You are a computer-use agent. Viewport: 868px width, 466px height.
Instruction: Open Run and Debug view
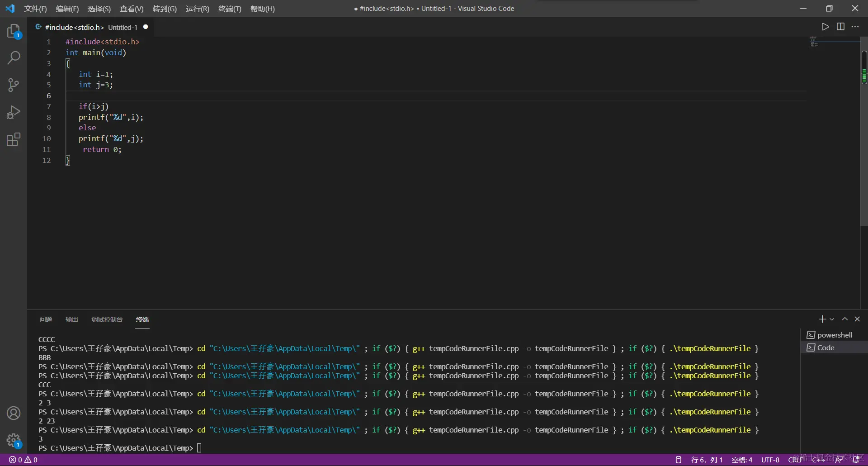tap(14, 112)
